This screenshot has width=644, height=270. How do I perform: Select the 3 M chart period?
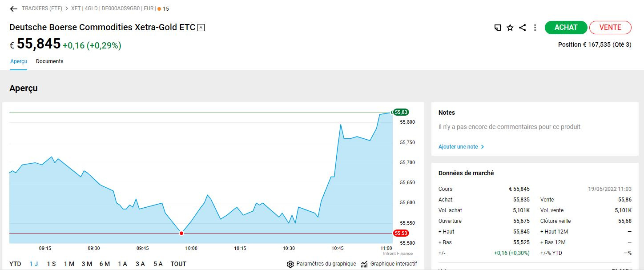point(87,264)
